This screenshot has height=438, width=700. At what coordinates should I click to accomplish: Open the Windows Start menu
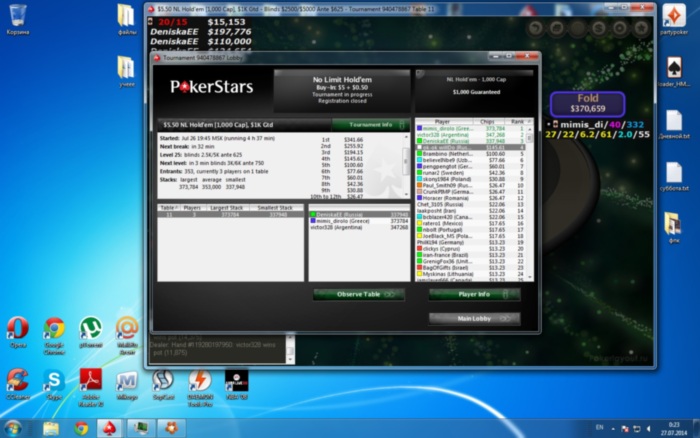pos(12,428)
